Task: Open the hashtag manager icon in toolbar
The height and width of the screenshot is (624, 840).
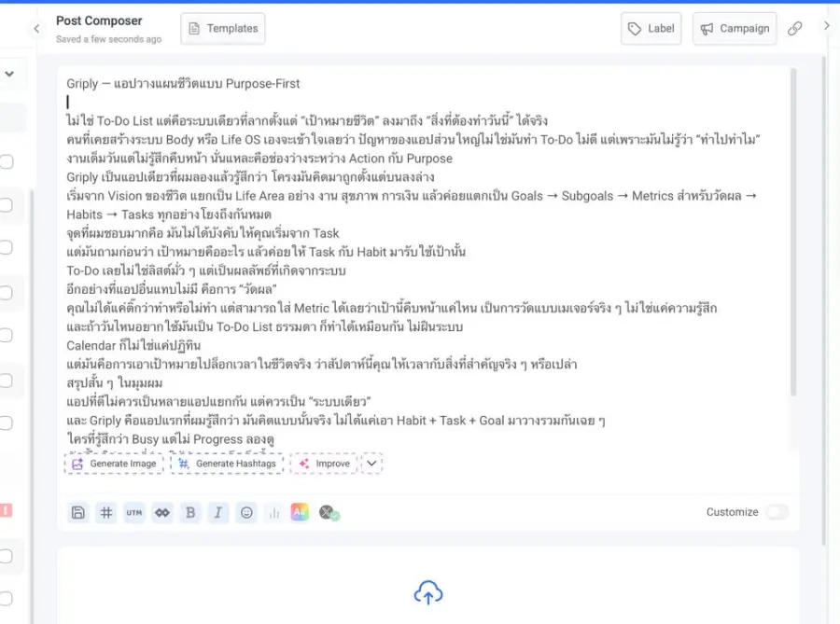Action: [106, 513]
